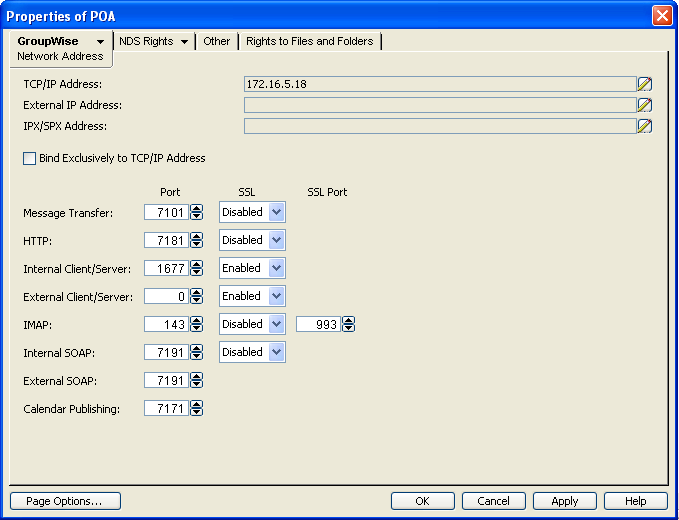
Task: Increase the Message Transfer port value
Action: click(x=197, y=209)
